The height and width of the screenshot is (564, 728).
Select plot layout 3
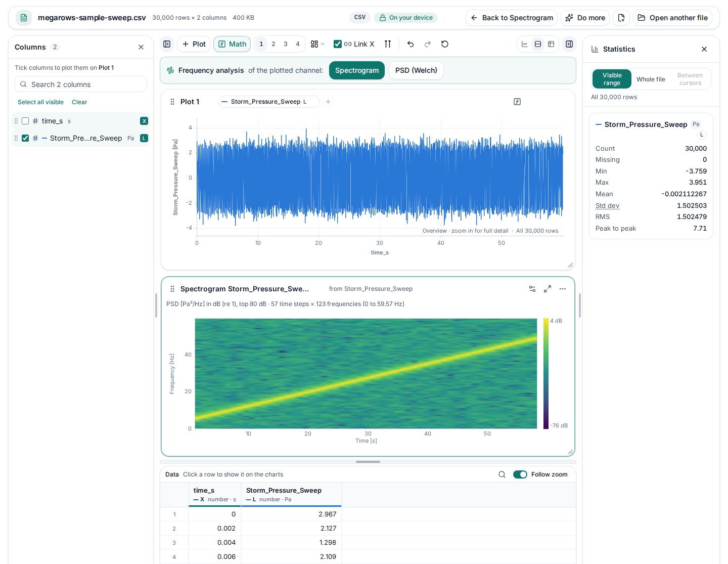pyautogui.click(x=286, y=44)
